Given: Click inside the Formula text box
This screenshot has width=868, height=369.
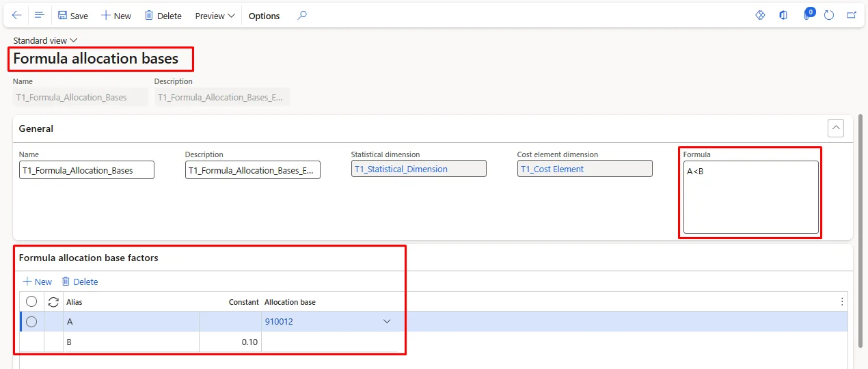Looking at the screenshot, I should pos(750,197).
